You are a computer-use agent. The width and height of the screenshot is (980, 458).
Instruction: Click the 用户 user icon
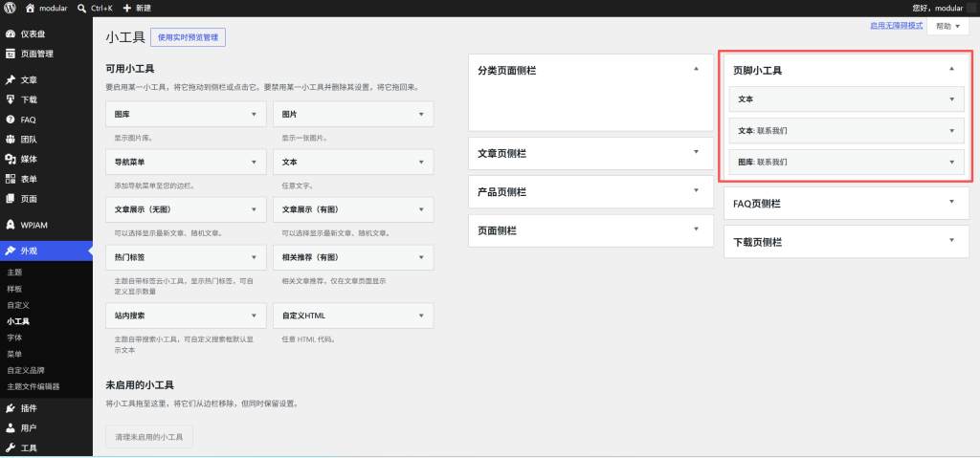click(10, 428)
